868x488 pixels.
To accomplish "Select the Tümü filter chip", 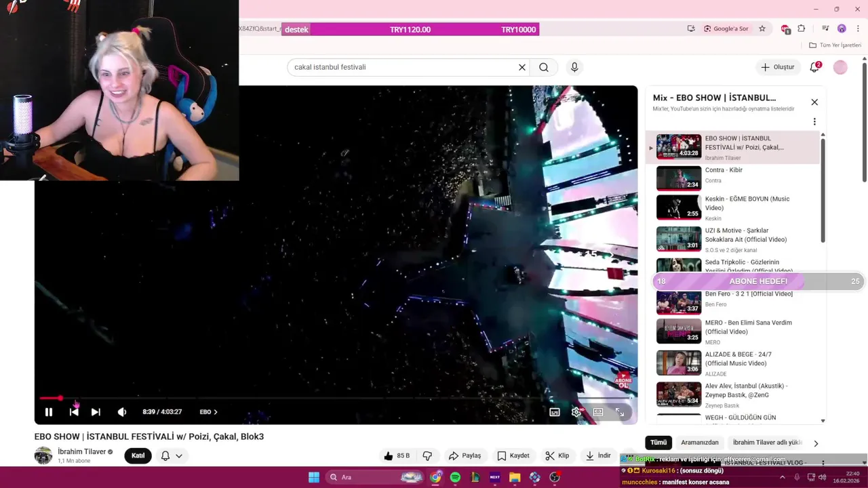I will [658, 443].
